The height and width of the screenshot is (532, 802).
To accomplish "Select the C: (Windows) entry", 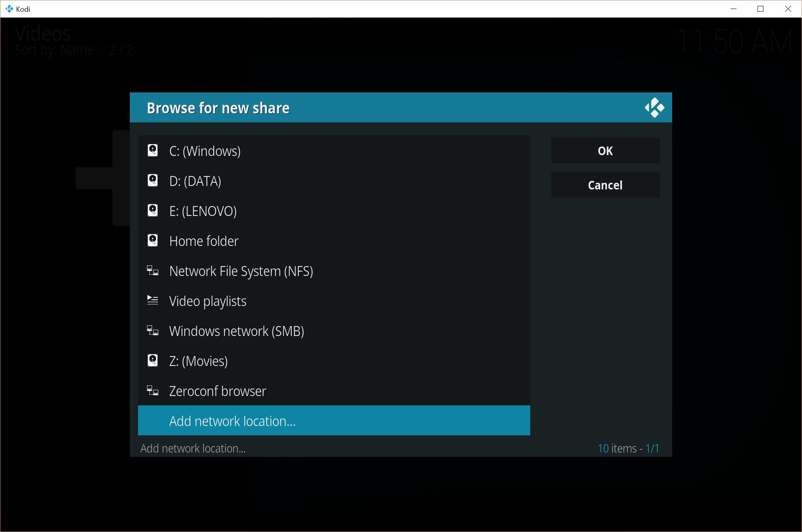I will click(x=205, y=151).
